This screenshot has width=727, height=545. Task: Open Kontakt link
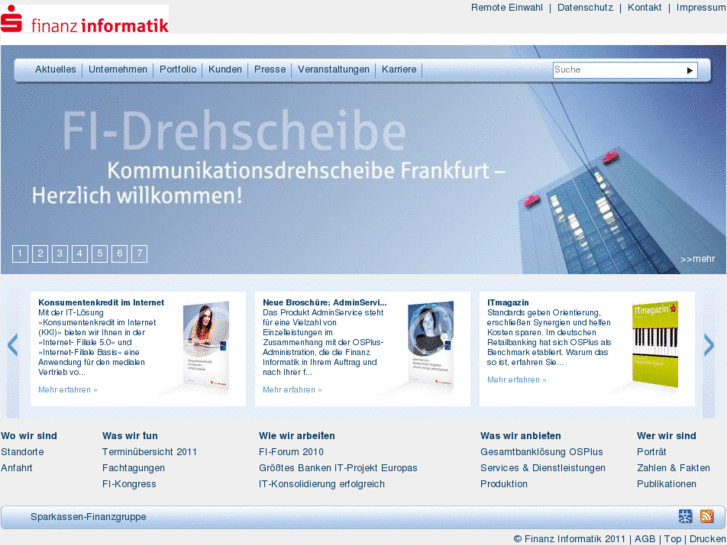pos(644,7)
